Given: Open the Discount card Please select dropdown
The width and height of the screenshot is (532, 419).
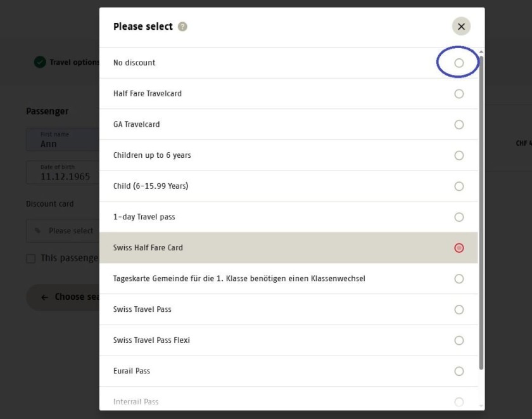Looking at the screenshot, I should (63, 231).
